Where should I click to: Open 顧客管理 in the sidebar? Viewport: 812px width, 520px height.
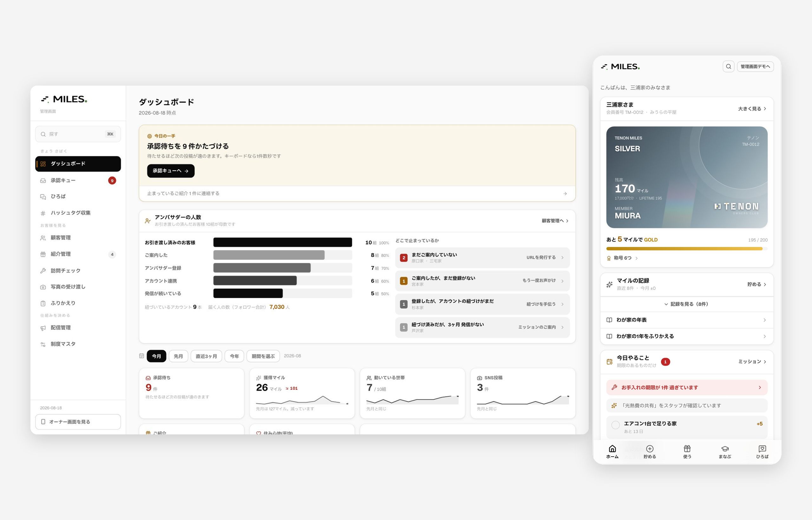tap(78, 238)
